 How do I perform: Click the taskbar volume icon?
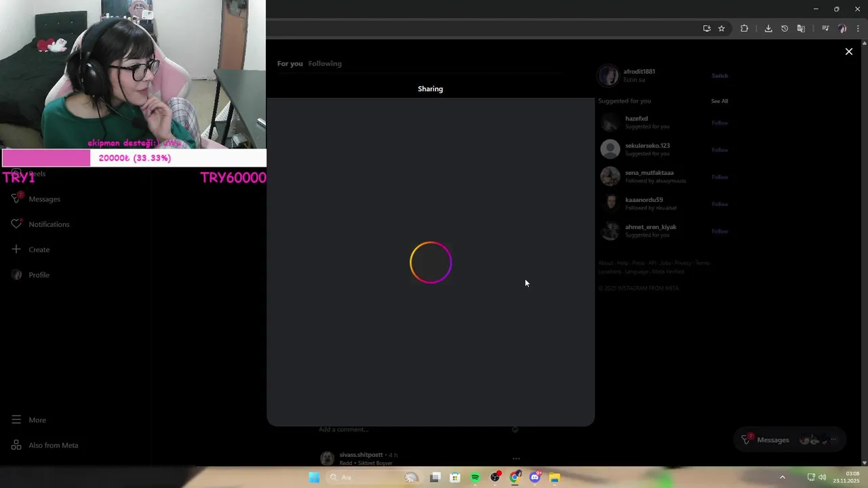[822, 477]
